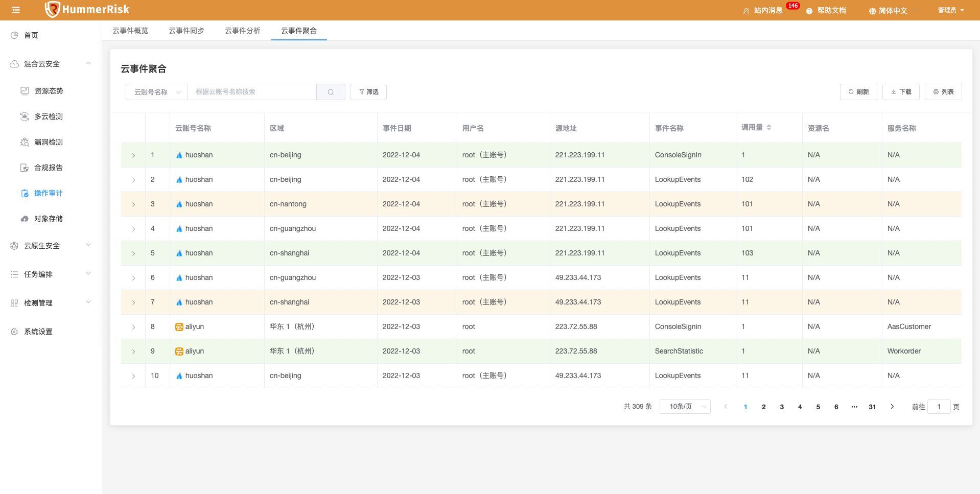Click the 系统设置 gear icon
The height and width of the screenshot is (494, 980).
(x=14, y=332)
